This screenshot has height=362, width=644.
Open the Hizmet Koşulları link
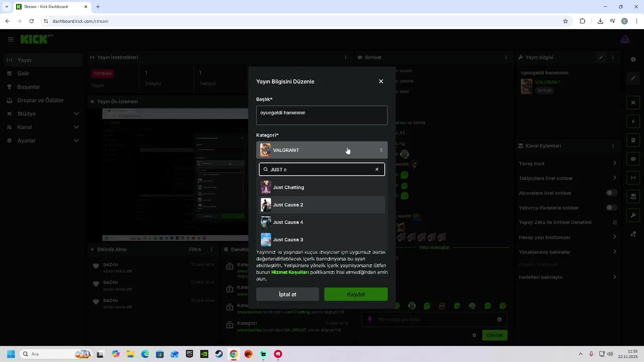click(290, 272)
